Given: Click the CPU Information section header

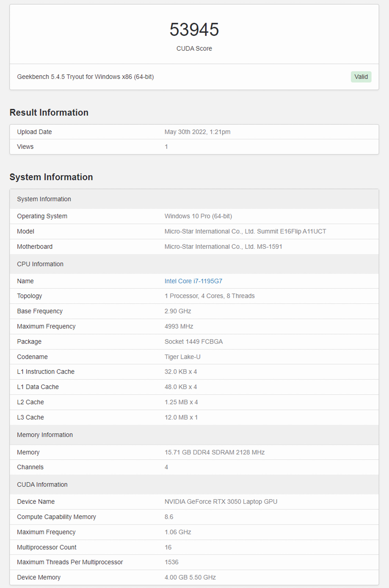Looking at the screenshot, I should click(194, 264).
